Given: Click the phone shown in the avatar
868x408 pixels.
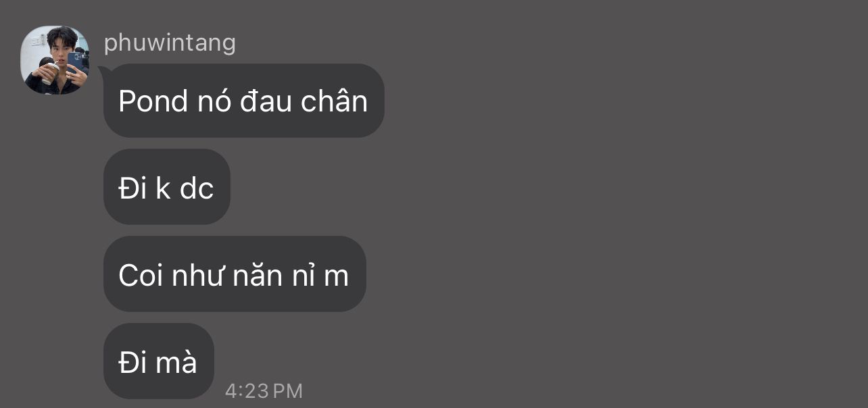Looking at the screenshot, I should pos(74,61).
